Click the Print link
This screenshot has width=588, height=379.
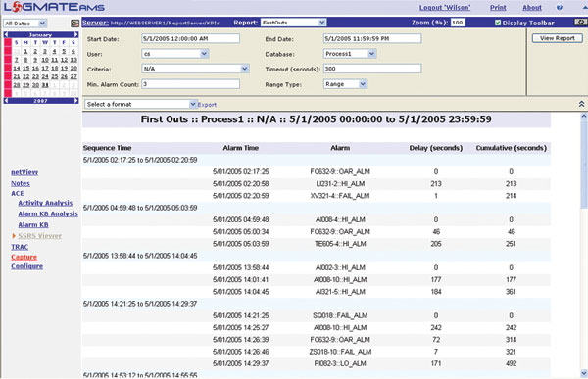click(498, 8)
